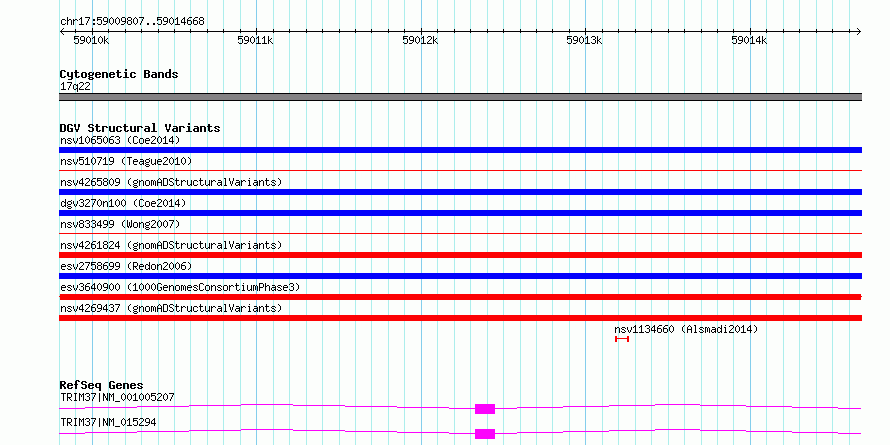Open the nsv510719 (Teague2010) variant label
The image size is (890, 445).
(x=126, y=161)
